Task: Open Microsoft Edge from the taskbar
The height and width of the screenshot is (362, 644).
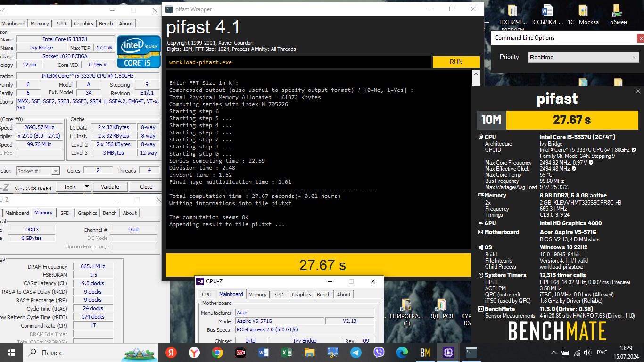Action: tap(402, 352)
